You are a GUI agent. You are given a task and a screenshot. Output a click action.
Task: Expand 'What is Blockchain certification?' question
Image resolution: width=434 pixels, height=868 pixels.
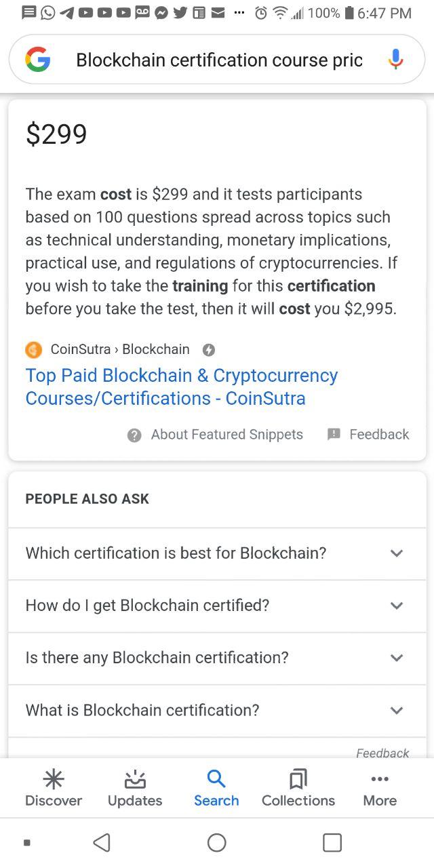[x=217, y=711]
